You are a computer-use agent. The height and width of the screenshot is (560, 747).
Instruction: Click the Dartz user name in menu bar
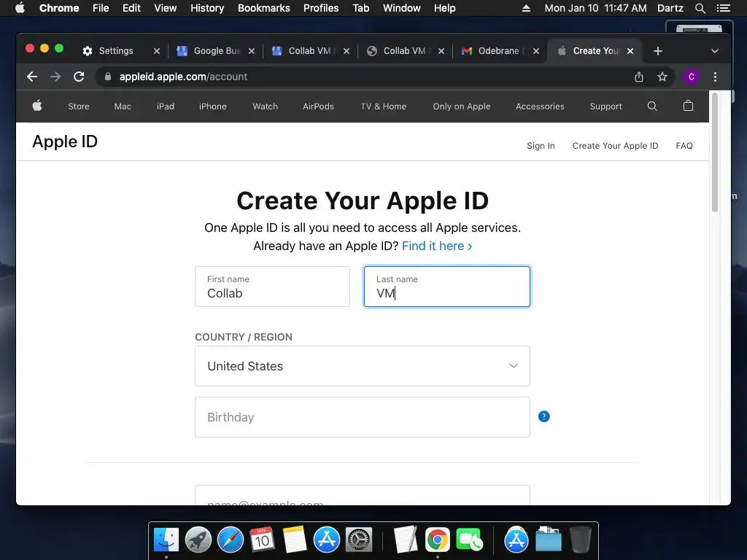point(670,8)
